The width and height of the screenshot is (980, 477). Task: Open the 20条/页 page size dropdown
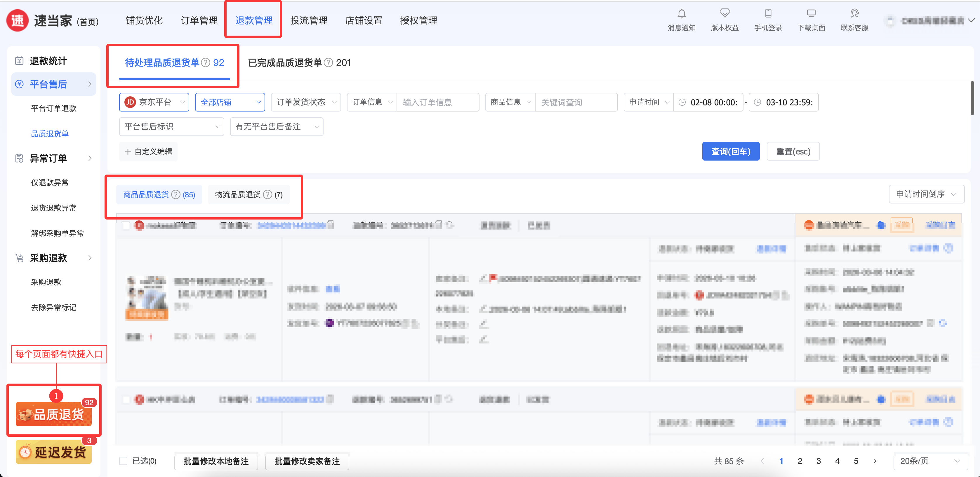coord(930,461)
